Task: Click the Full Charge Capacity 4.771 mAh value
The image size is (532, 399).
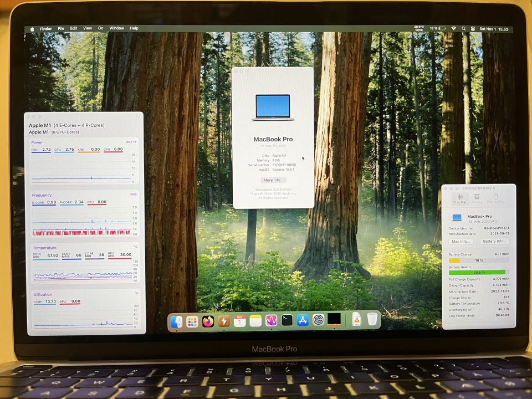Action: [x=501, y=279]
